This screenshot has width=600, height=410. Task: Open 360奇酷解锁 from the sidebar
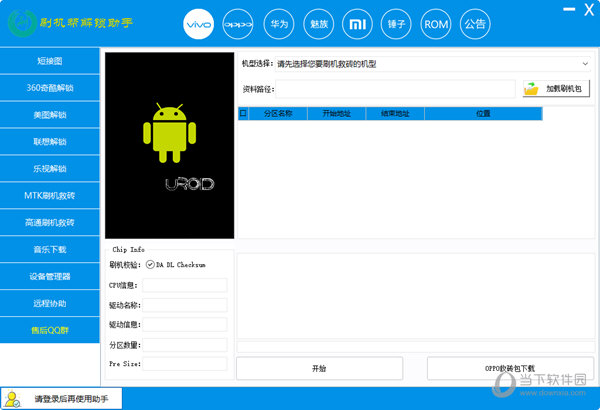click(50, 88)
